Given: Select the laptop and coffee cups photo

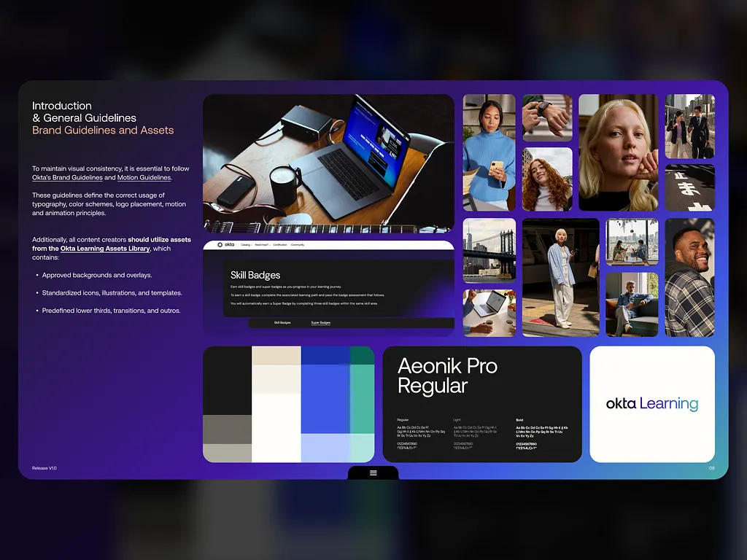Looking at the screenshot, I should pos(489,313).
